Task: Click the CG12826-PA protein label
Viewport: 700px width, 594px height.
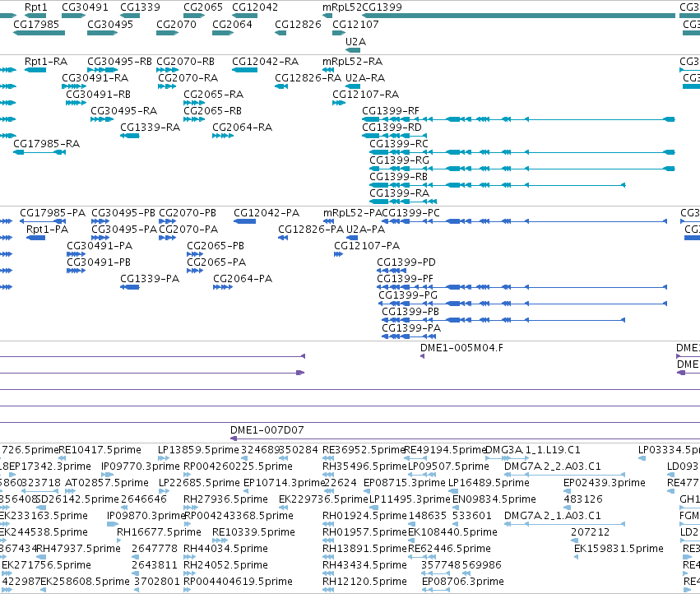Action: [x=311, y=230]
